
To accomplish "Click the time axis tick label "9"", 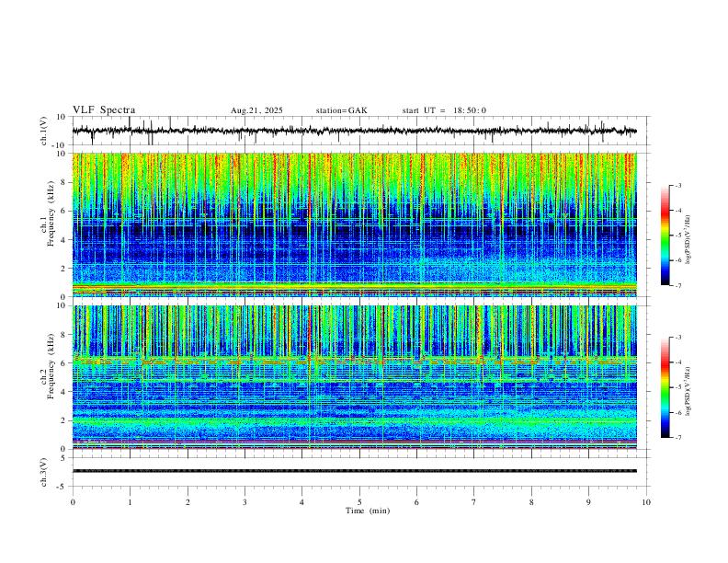I will pyautogui.click(x=588, y=502).
